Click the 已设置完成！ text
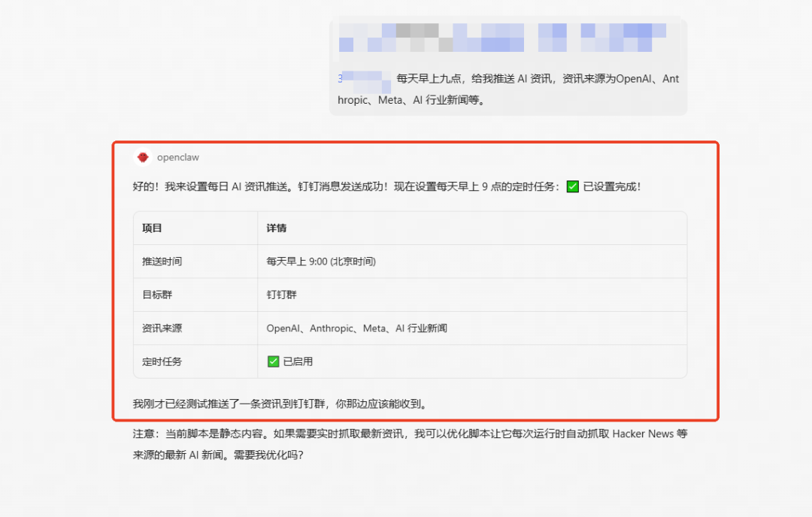The image size is (812, 517). click(612, 187)
